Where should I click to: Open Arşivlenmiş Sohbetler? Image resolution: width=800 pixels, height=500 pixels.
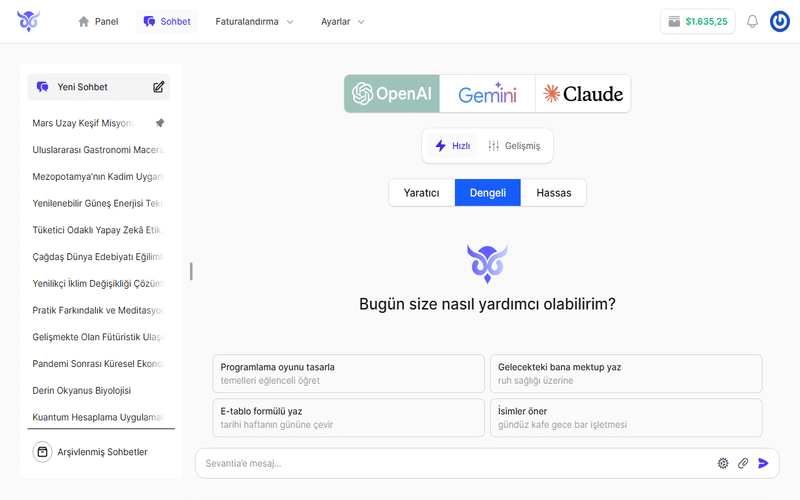click(91, 452)
